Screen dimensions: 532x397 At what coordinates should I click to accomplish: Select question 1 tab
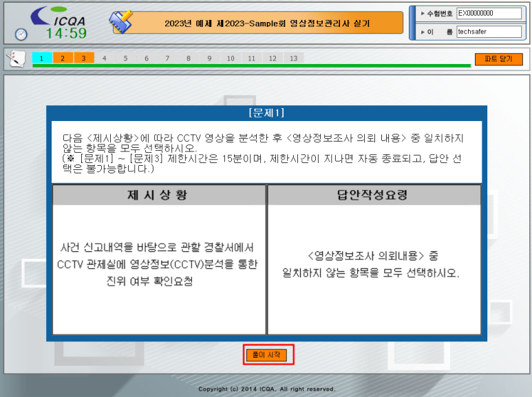point(42,58)
